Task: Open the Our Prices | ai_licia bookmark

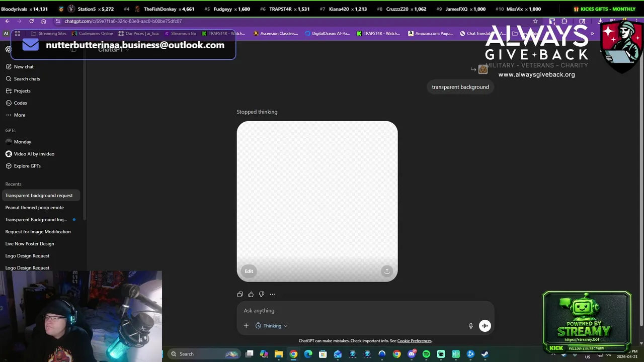Action: 138,34
